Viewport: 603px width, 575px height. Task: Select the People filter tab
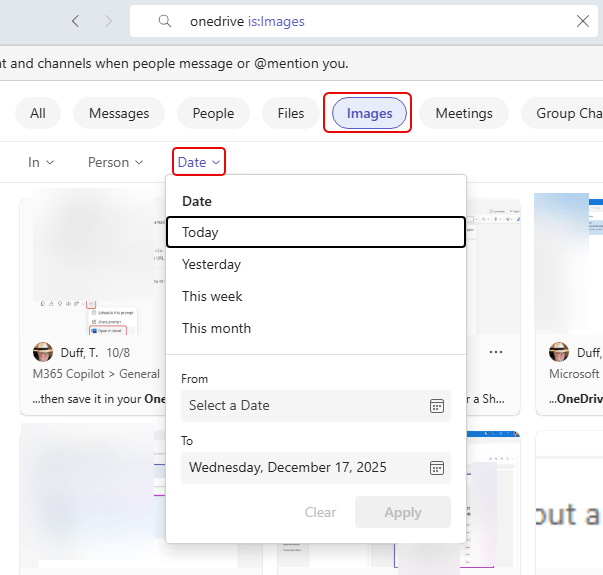213,113
